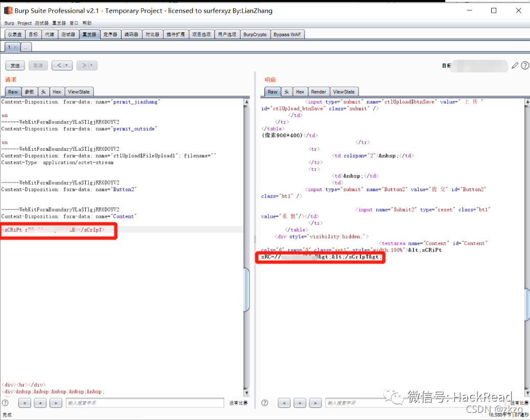This screenshot has width=530, height=420.
Task: Click name="permit_outside" line in request
Action: pyautogui.click(x=79, y=129)
